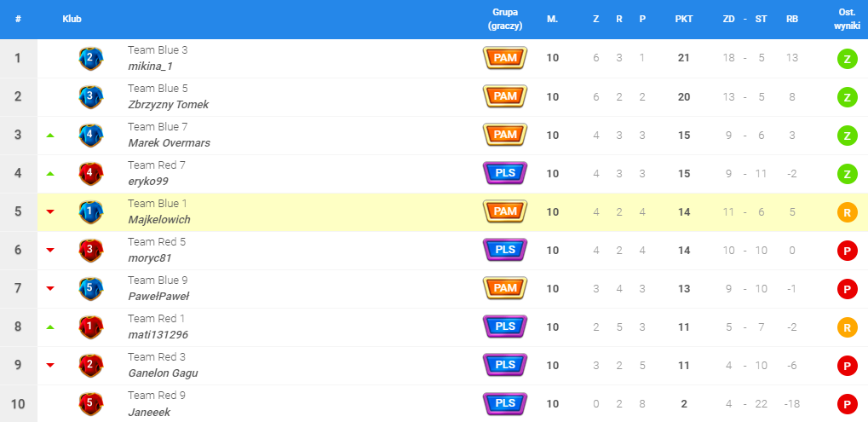Image resolution: width=868 pixels, height=422 pixels.
Task: Click red P result badge for Janeeek
Action: [x=847, y=404]
